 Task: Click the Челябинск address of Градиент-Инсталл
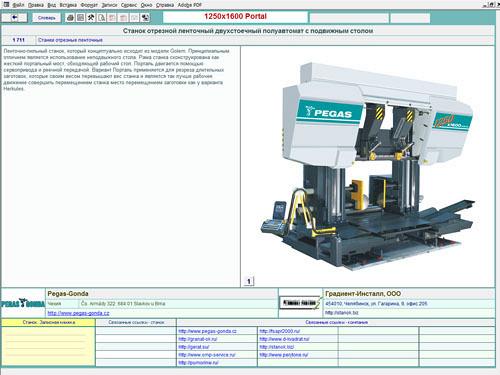[x=376, y=304]
